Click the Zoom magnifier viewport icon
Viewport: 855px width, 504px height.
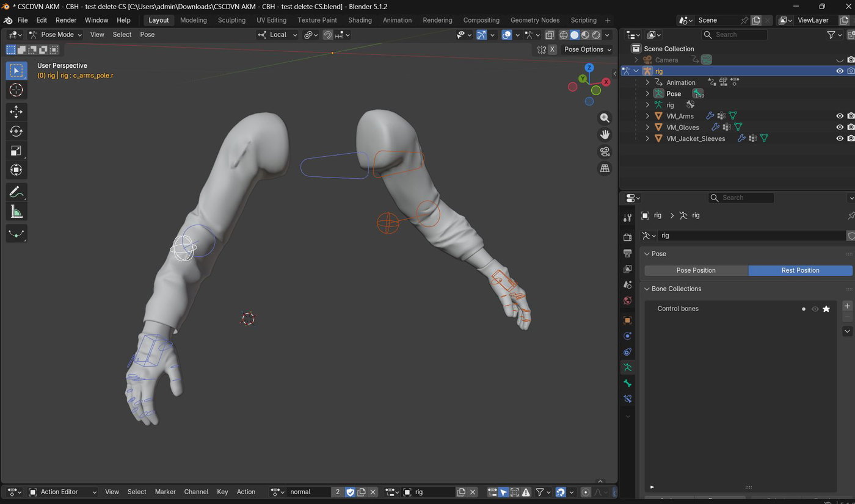tap(605, 118)
